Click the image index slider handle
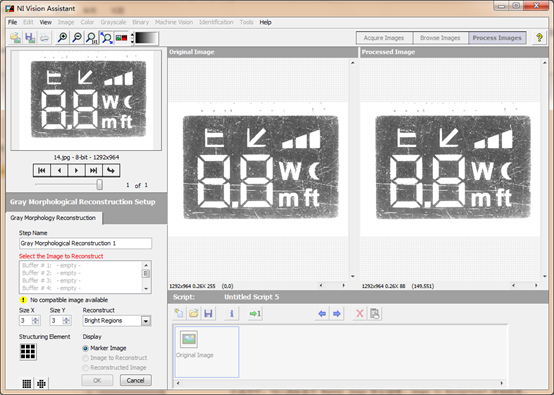554x395 pixels. pos(100,184)
